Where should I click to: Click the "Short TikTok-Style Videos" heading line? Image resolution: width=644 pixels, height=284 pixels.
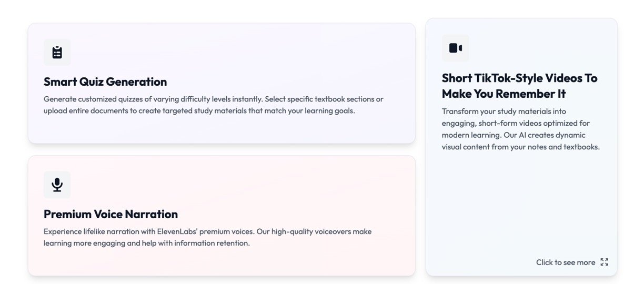point(519,78)
